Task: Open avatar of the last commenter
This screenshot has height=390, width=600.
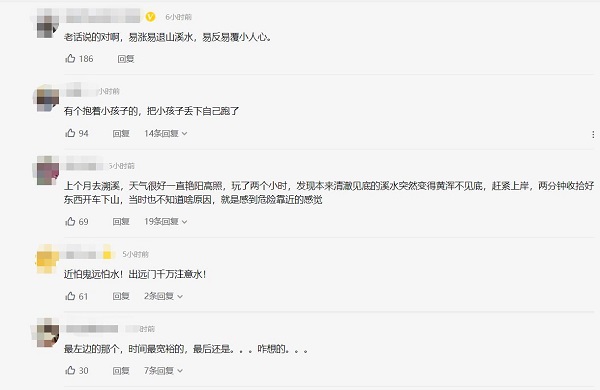Action: click(x=47, y=333)
